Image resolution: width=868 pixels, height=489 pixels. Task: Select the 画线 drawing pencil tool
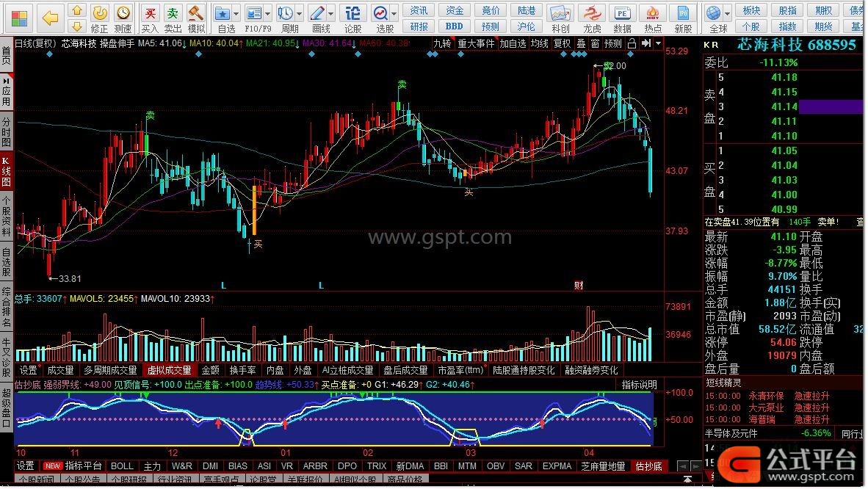pyautogui.click(x=318, y=18)
